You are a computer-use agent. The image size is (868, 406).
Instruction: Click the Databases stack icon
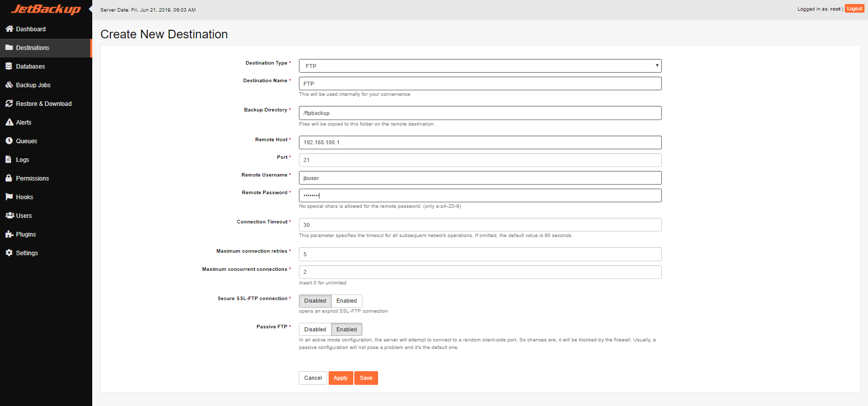pos(9,66)
